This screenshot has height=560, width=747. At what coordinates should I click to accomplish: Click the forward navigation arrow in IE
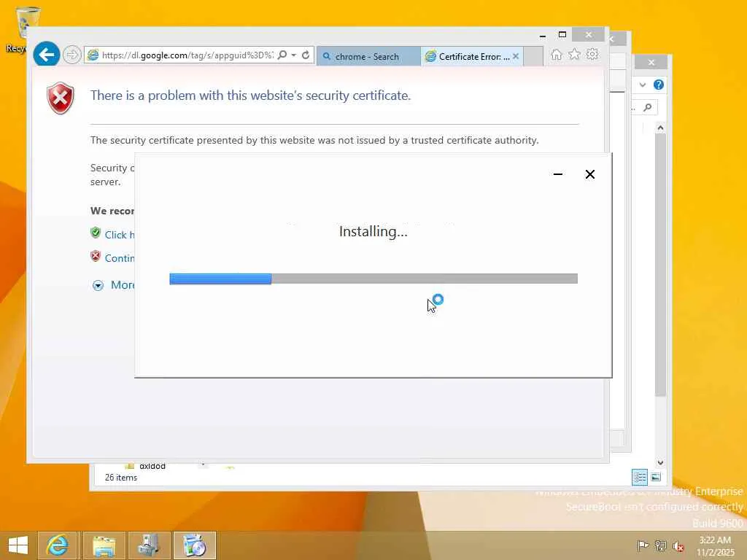coord(72,55)
